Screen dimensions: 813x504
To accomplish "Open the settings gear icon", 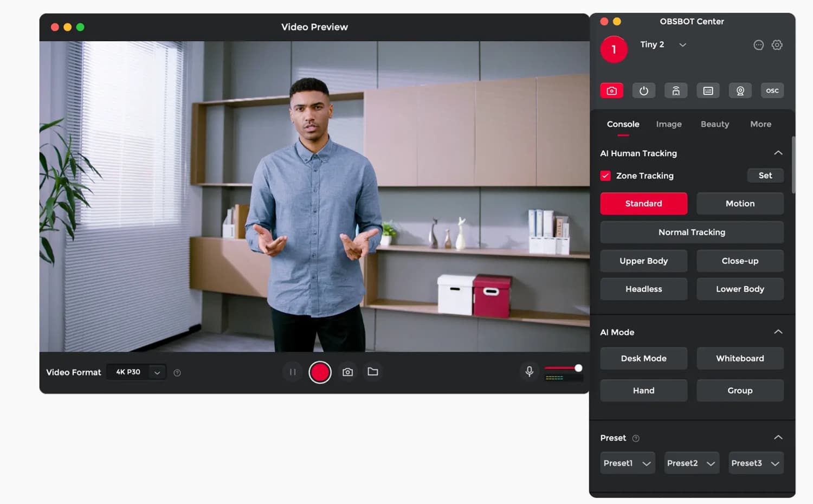I will click(777, 45).
